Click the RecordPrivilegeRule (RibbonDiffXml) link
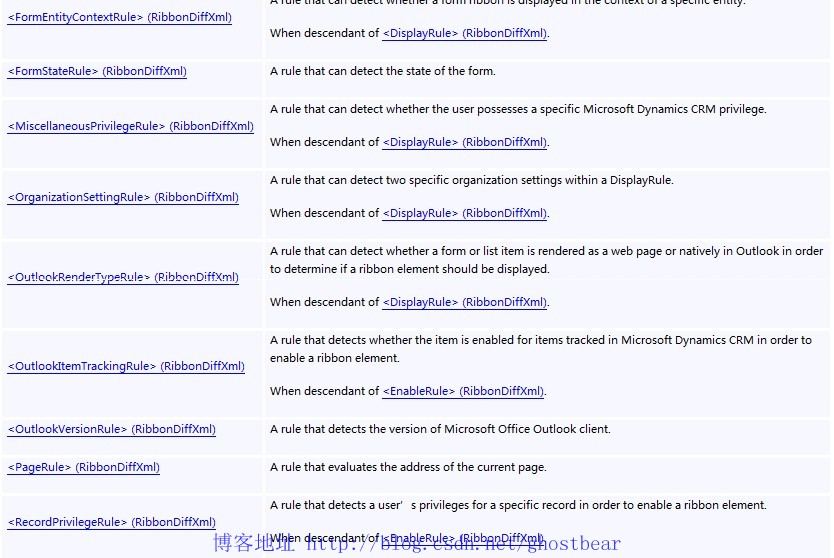Screen dimensions: 834x558 [x=112, y=522]
